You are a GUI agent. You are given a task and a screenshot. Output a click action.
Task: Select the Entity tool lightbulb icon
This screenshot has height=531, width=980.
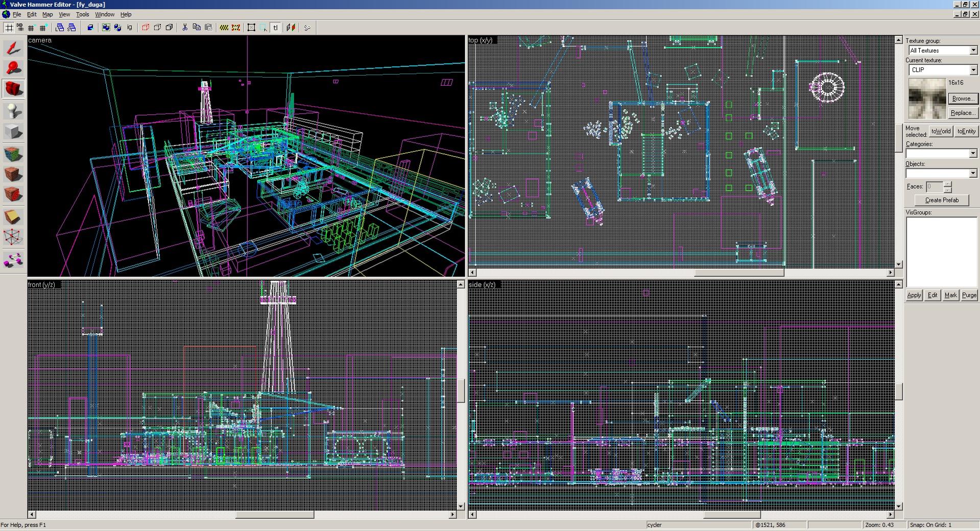[x=13, y=110]
